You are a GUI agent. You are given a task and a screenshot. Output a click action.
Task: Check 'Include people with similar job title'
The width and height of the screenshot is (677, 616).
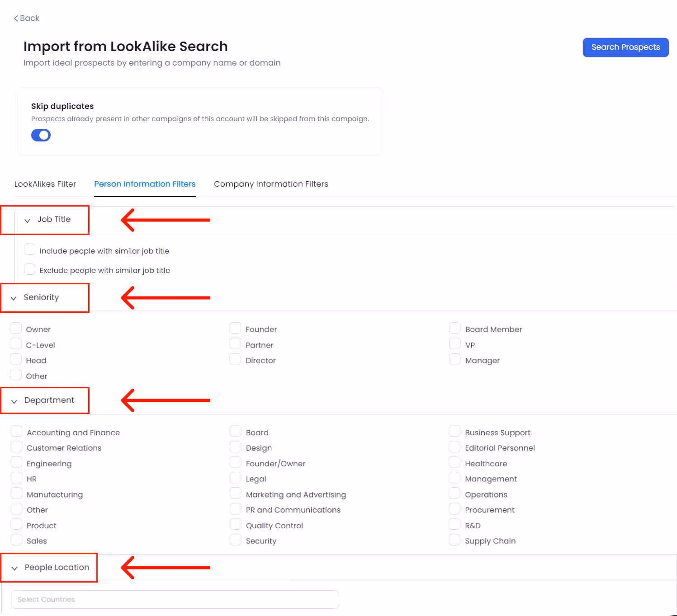coord(29,249)
